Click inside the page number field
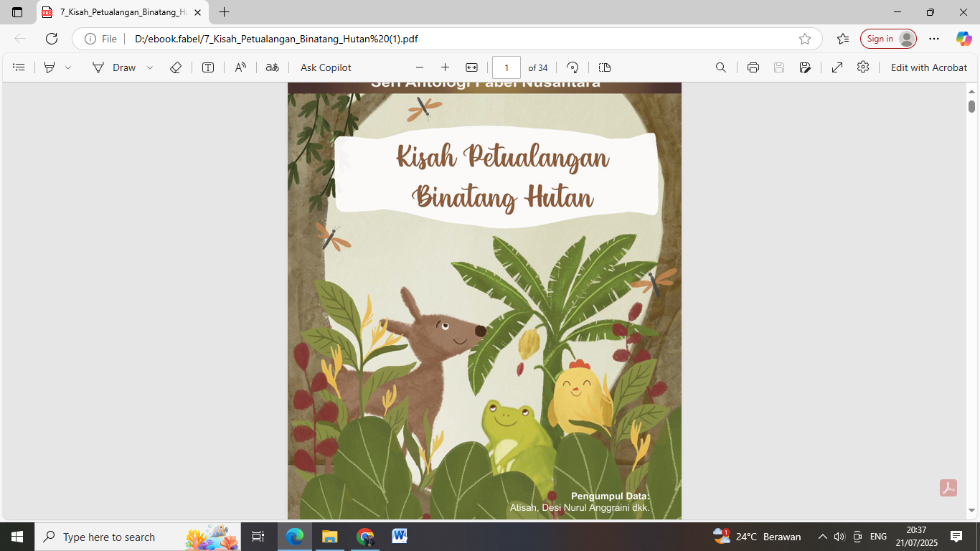Screen dimensions: 980x551 pyautogui.click(x=507, y=67)
